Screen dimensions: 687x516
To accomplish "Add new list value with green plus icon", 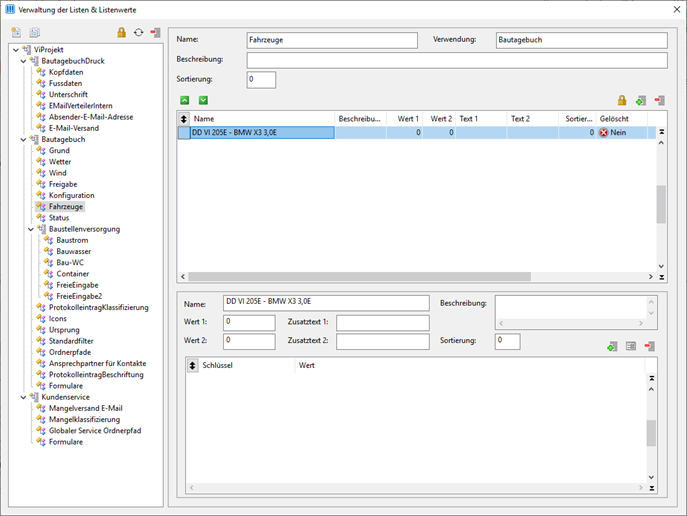I will pos(641,101).
